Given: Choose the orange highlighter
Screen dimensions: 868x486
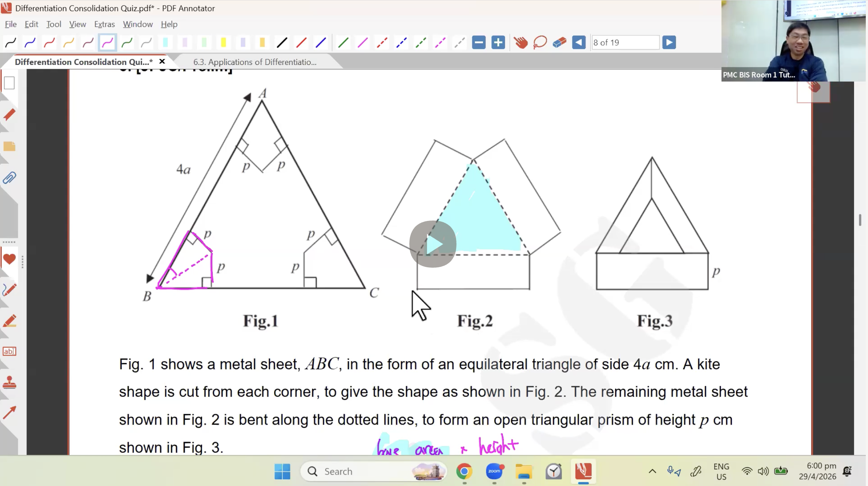Looking at the screenshot, I should tap(262, 43).
